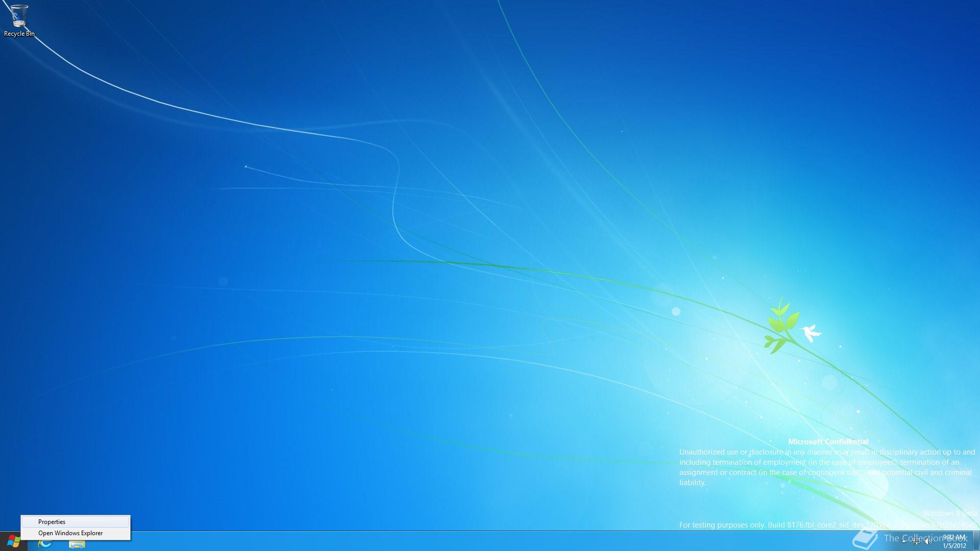Click the Windows 8 Beta watermark text

pos(949,513)
